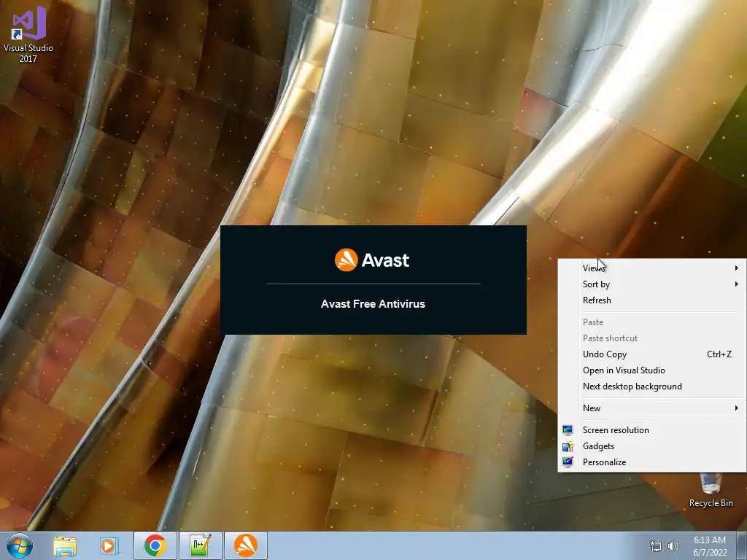Image resolution: width=747 pixels, height=560 pixels.
Task: Click the Avast logo on splash screen
Action: [x=372, y=260]
